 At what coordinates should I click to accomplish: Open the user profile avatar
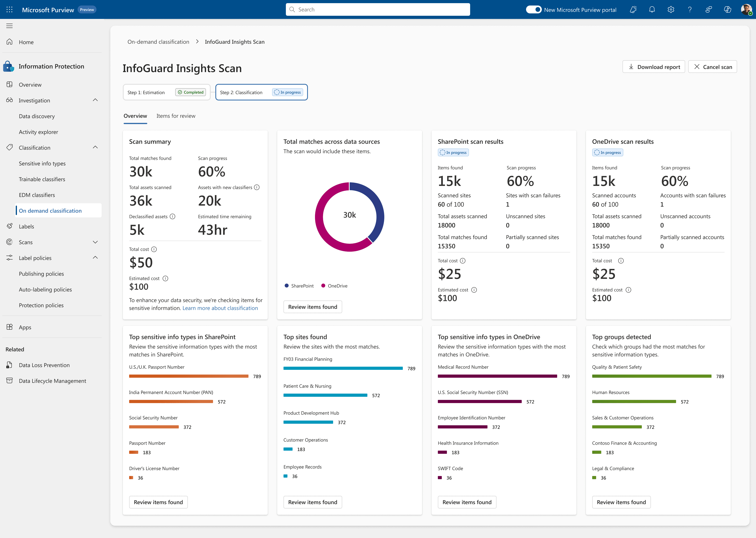(x=746, y=10)
